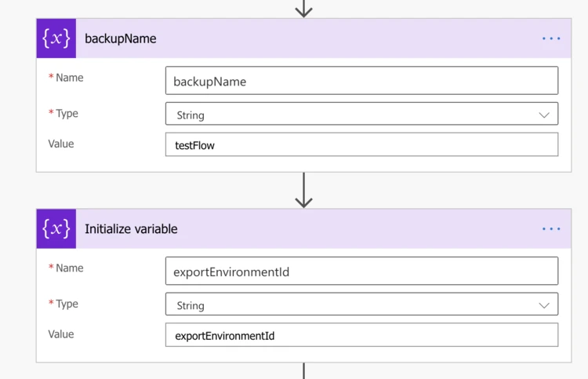This screenshot has width=588, height=379.
Task: Click the connector arrow between the two actions
Action: coord(303,191)
